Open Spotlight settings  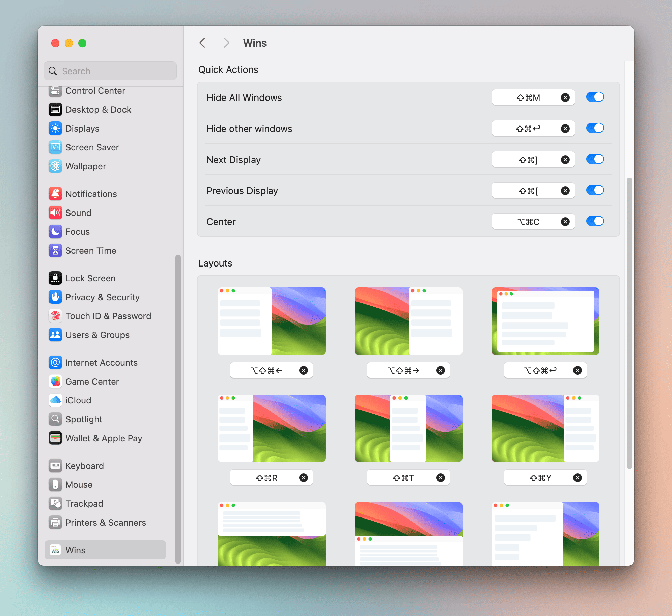(x=83, y=419)
